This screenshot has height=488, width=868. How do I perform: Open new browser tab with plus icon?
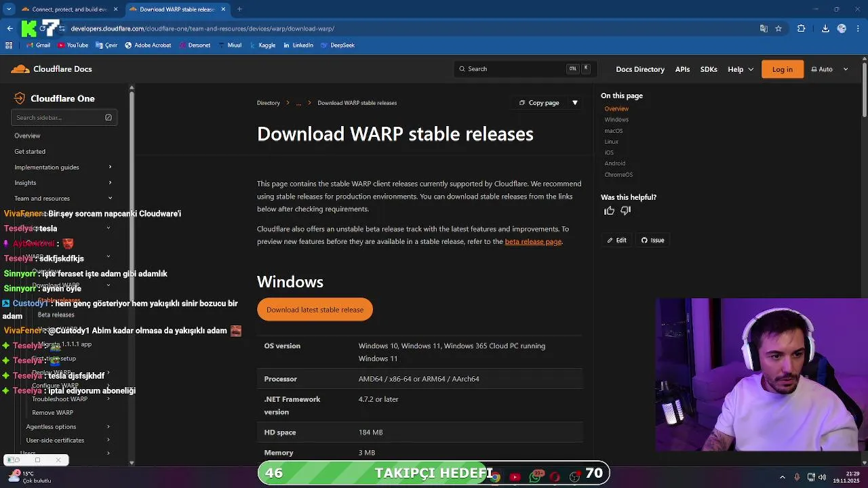point(239,9)
